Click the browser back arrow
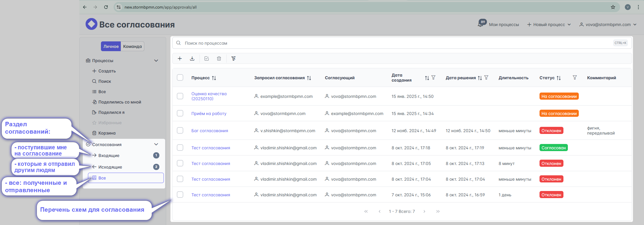644x225 pixels. (x=85, y=7)
